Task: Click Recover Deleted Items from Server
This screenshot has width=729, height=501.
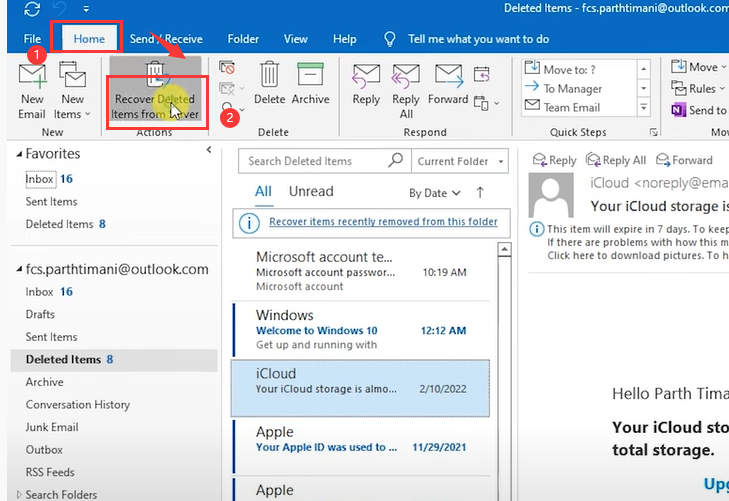Action: click(x=155, y=96)
